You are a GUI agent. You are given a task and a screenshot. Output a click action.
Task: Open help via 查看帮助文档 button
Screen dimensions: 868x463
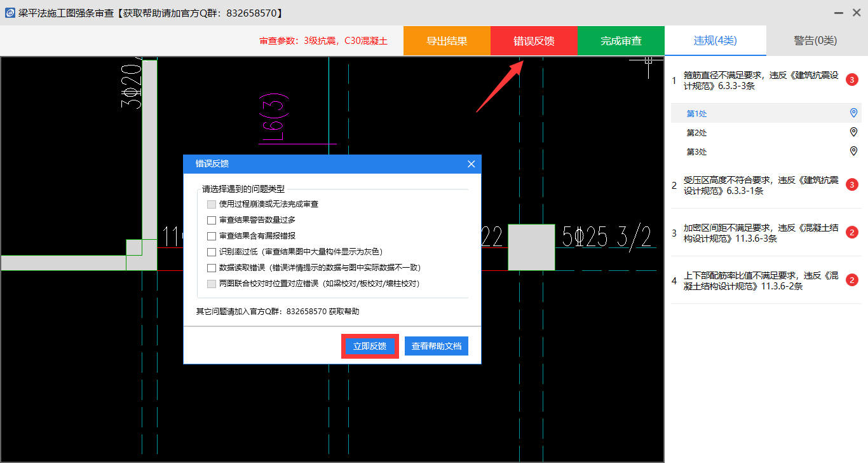tap(437, 346)
